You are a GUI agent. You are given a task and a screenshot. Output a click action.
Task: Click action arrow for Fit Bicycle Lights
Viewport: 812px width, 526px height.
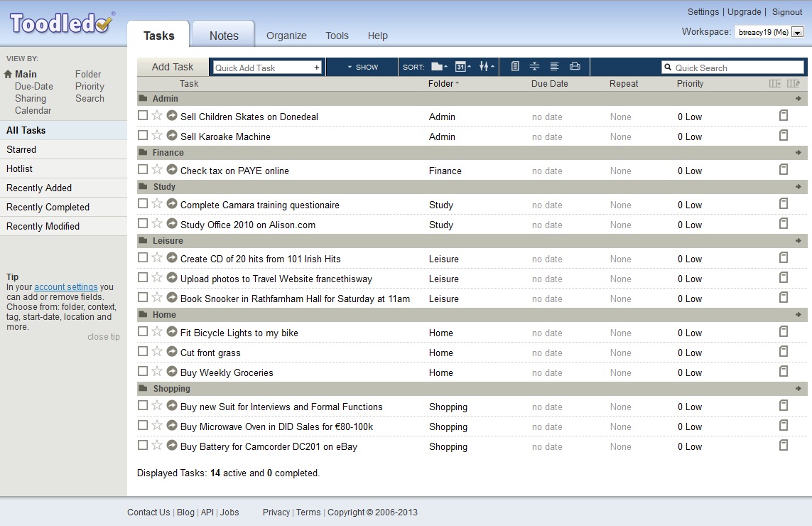click(x=172, y=332)
